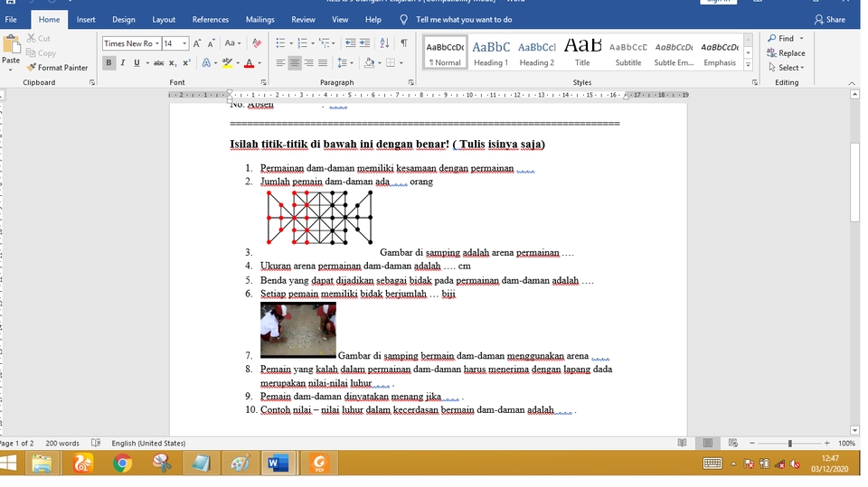Increase font size with Grow Font
This screenshot has width=868, height=487.
197,43
